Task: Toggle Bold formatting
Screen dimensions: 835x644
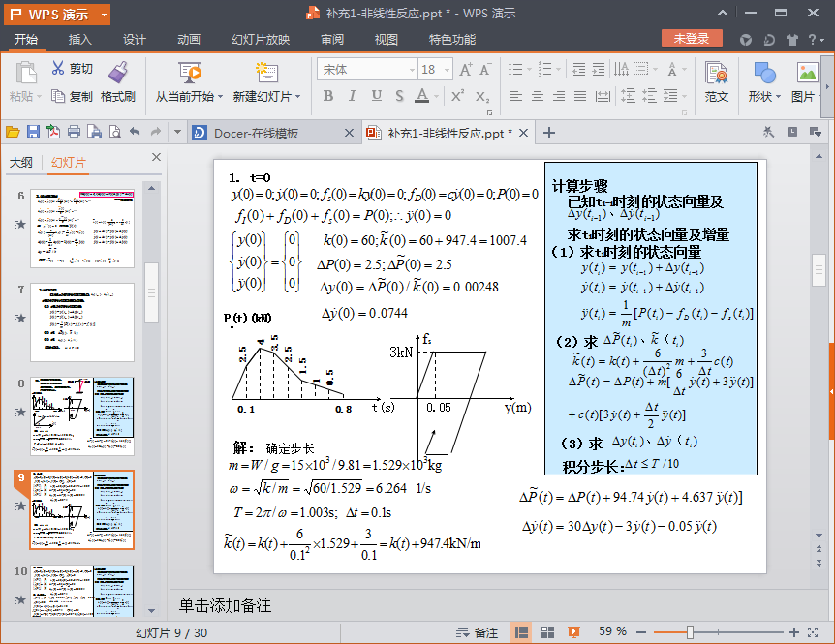Action: click(x=327, y=96)
